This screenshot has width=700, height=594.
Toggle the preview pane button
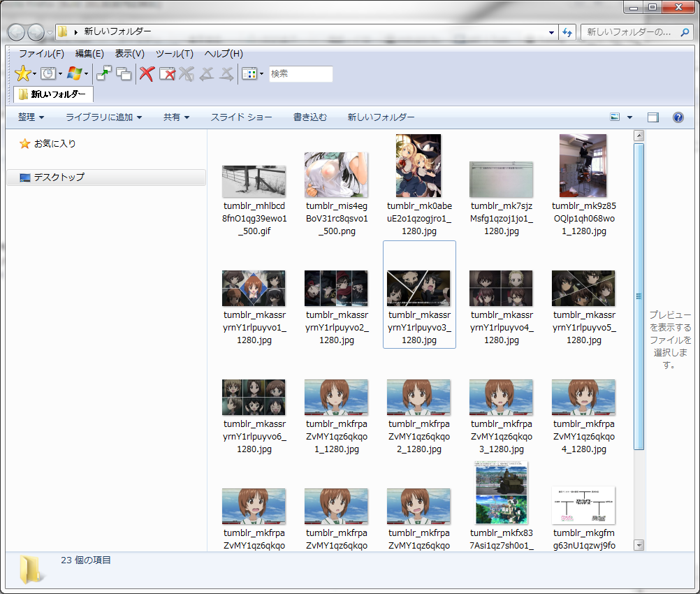click(x=653, y=117)
